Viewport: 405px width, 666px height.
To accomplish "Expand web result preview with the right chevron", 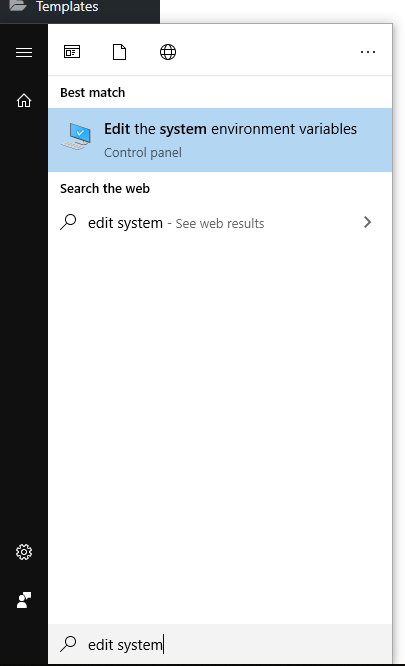I will [368, 222].
